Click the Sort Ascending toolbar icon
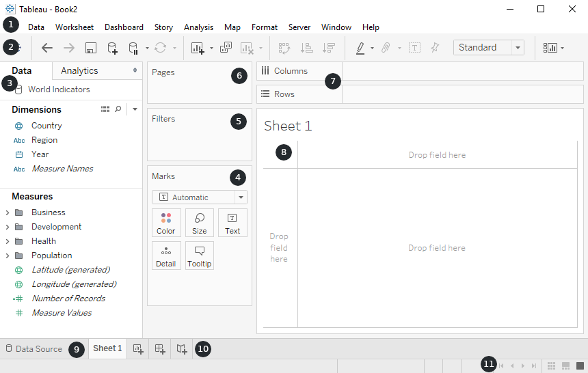This screenshot has height=373, width=588. tap(307, 48)
